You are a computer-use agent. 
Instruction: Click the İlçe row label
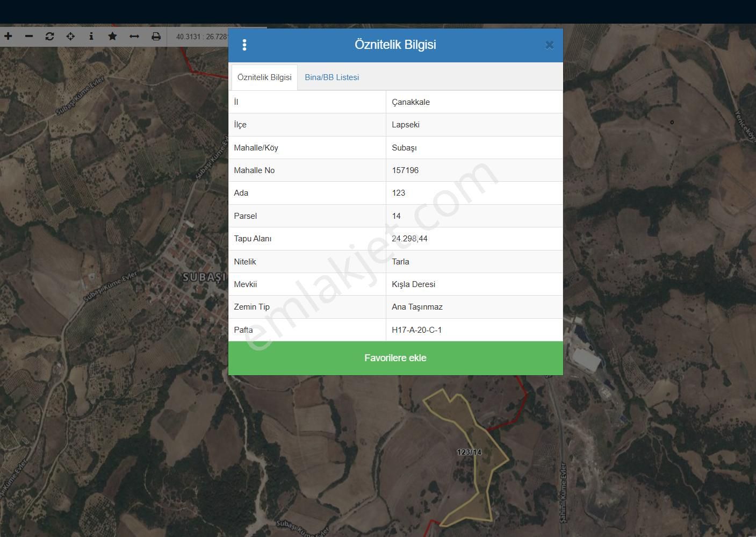240,125
